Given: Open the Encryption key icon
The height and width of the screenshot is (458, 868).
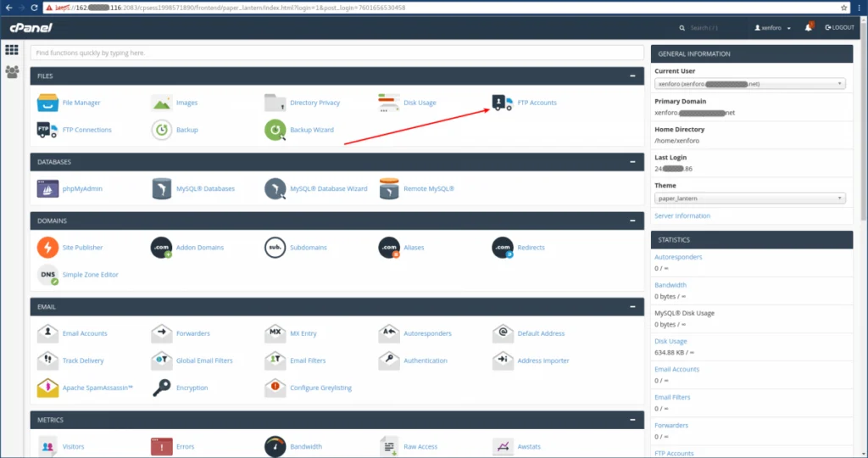Looking at the screenshot, I should [x=162, y=388].
